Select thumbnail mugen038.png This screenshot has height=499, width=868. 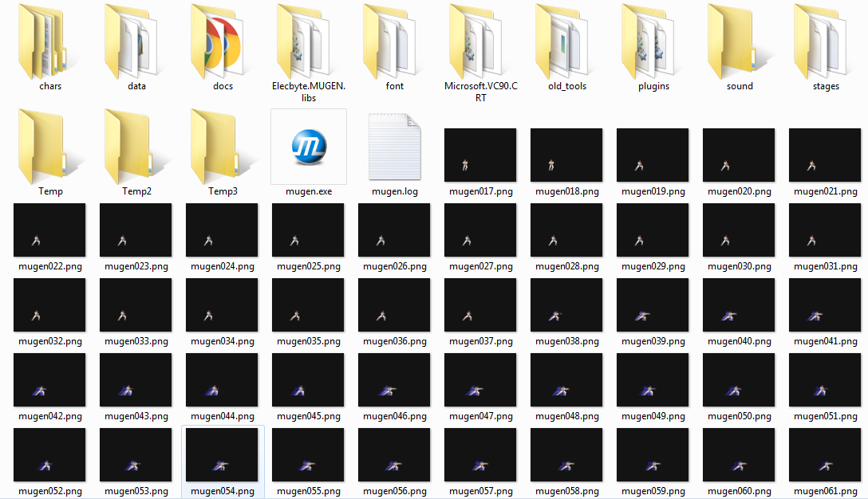566,305
